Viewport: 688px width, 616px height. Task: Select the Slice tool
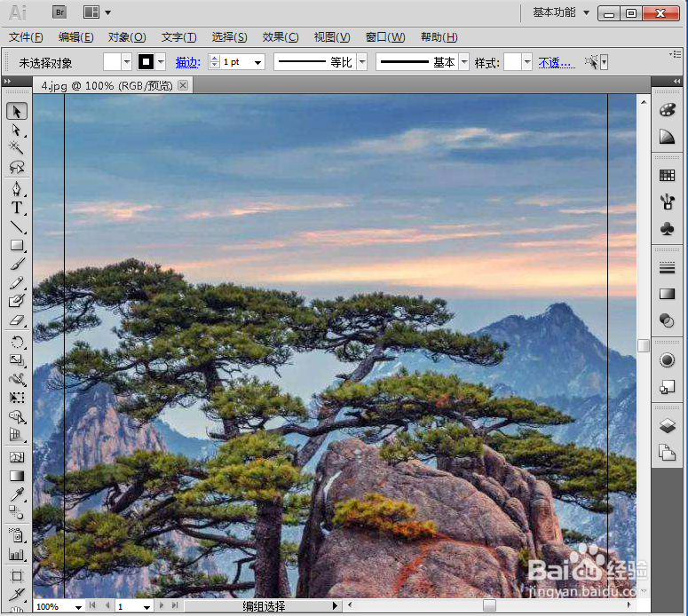17,595
